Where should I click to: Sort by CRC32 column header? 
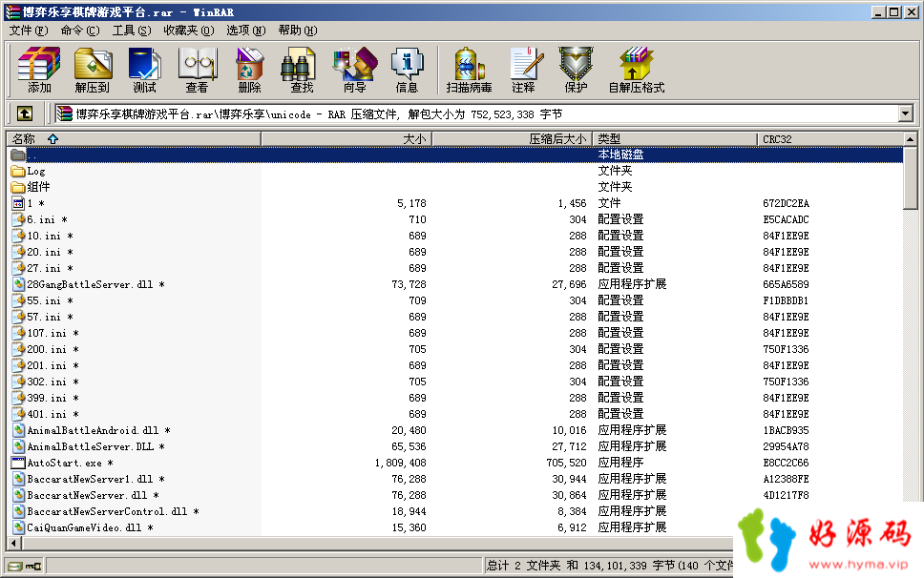(829, 139)
